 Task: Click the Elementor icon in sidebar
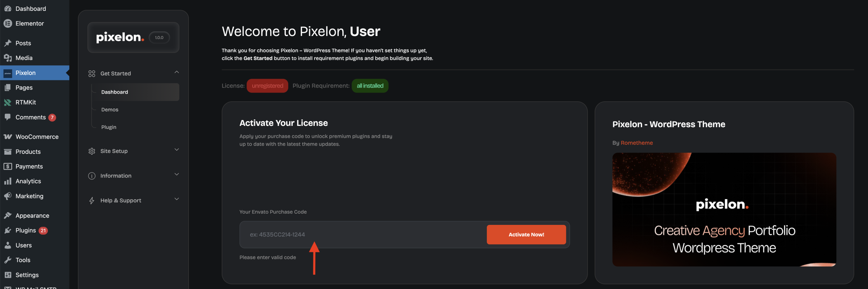(x=7, y=23)
